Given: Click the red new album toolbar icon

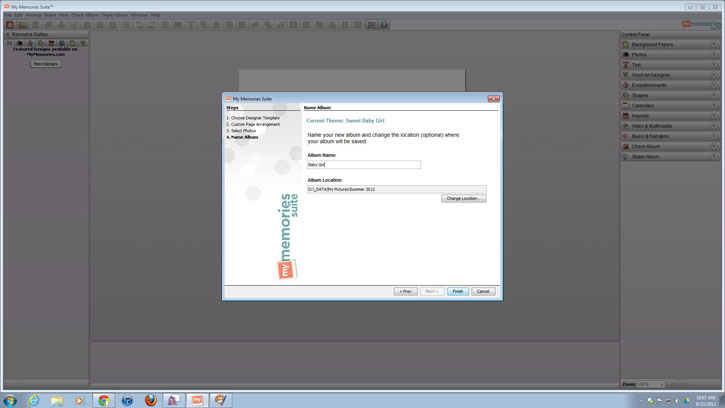Looking at the screenshot, I should point(10,25).
